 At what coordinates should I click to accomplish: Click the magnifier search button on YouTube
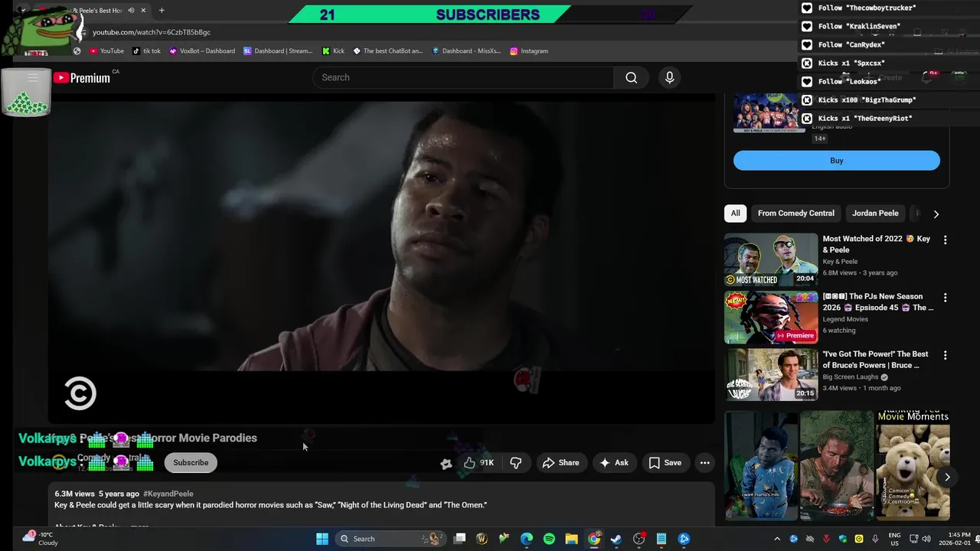tap(631, 77)
